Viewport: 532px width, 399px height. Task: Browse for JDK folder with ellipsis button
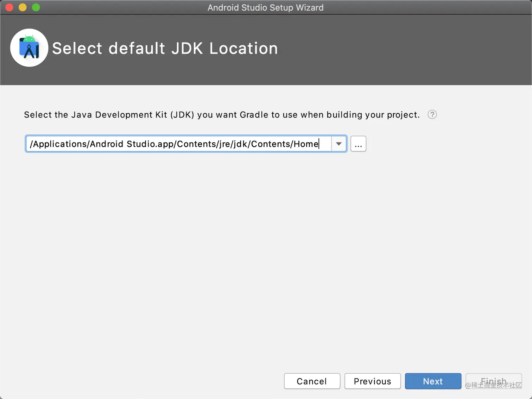point(358,144)
